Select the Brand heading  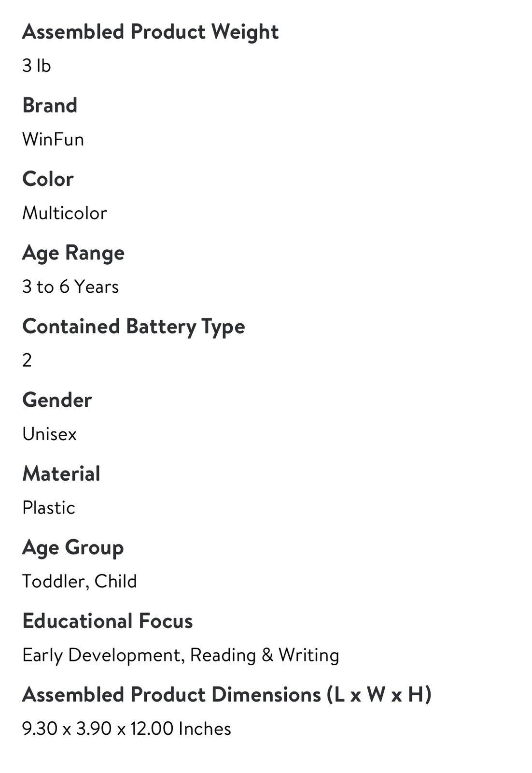click(50, 105)
